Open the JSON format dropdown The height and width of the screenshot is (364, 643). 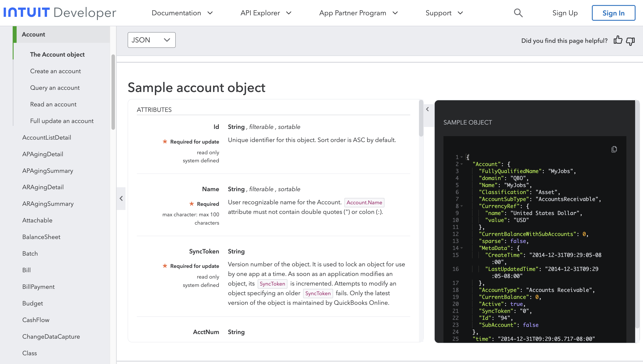pyautogui.click(x=151, y=40)
